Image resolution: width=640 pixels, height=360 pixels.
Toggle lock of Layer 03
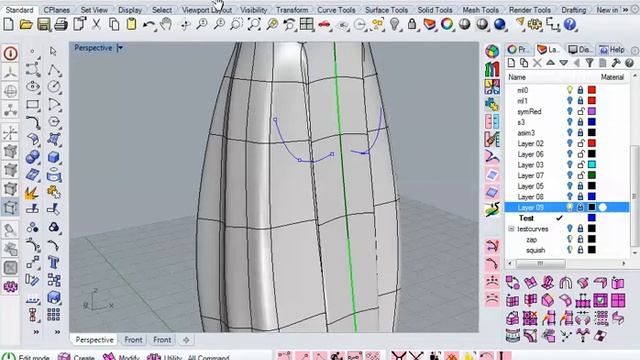coord(580,164)
